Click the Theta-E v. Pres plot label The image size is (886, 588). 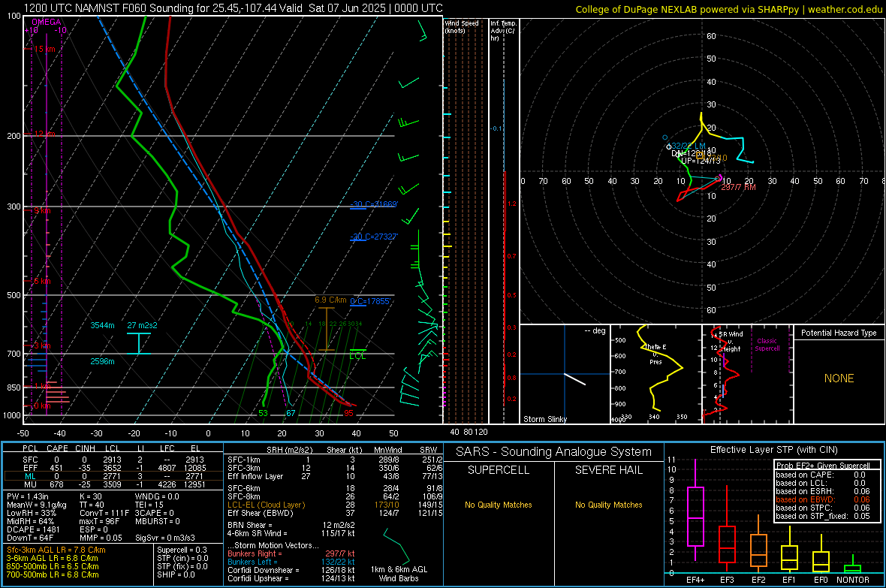(x=656, y=354)
